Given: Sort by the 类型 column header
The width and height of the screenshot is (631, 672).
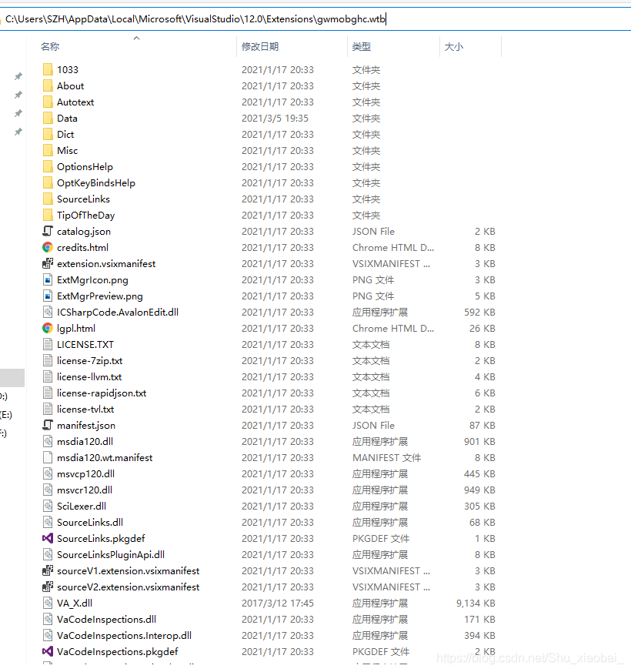Looking at the screenshot, I should click(x=362, y=46).
